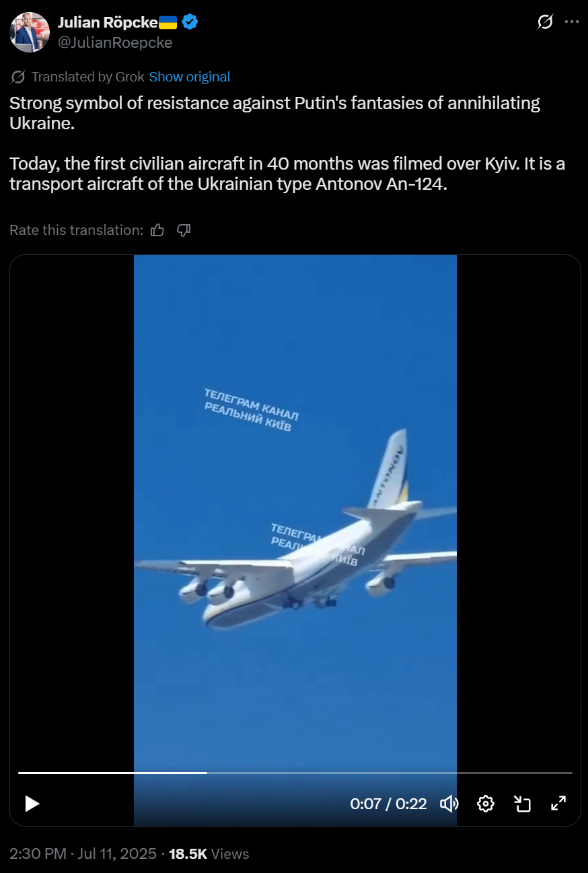The height and width of the screenshot is (873, 588).
Task: Open video settings gear
Action: coord(486,804)
